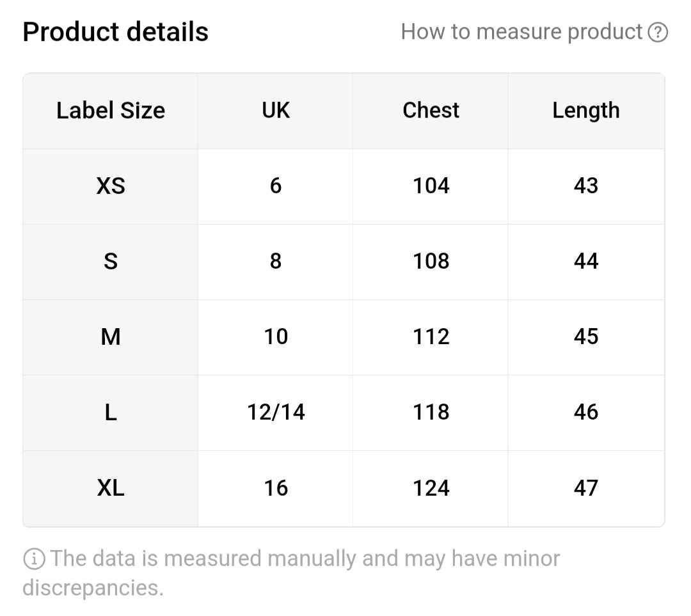The image size is (691, 616).
Task: Click the chest value 124 cell
Action: point(431,489)
